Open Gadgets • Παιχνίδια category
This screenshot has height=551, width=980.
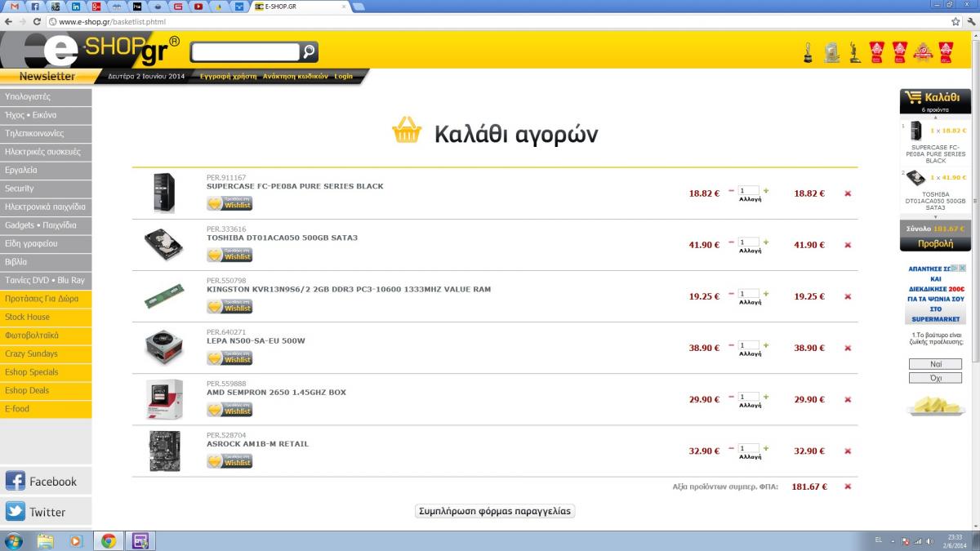[x=46, y=225]
